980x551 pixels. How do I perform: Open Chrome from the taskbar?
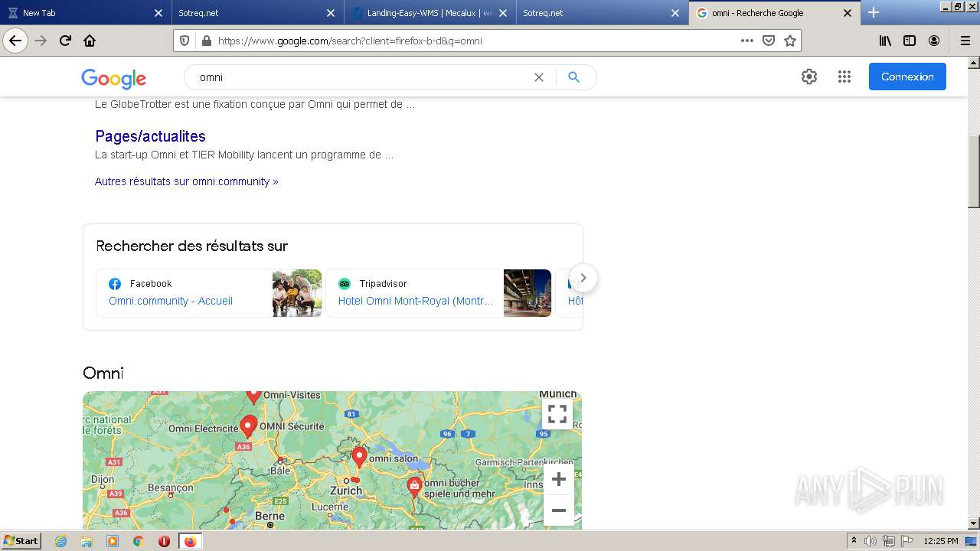tap(138, 541)
